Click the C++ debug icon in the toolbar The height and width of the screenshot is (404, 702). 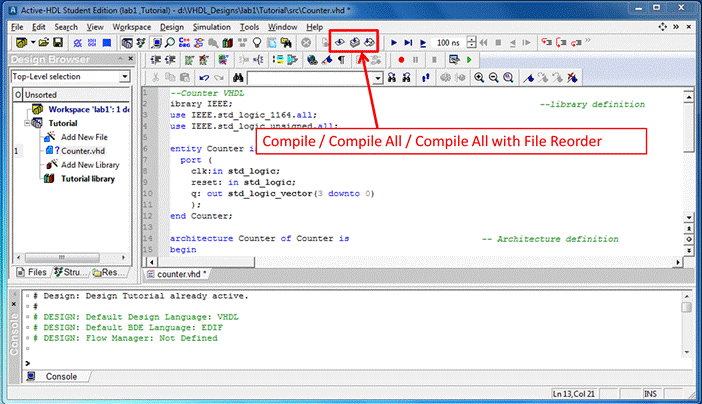184,43
